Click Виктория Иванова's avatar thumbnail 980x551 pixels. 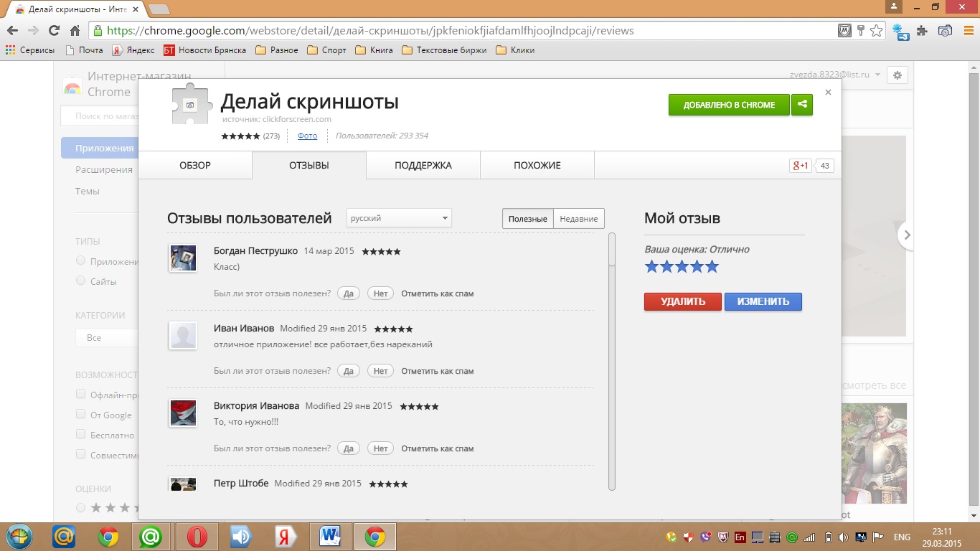(x=183, y=413)
